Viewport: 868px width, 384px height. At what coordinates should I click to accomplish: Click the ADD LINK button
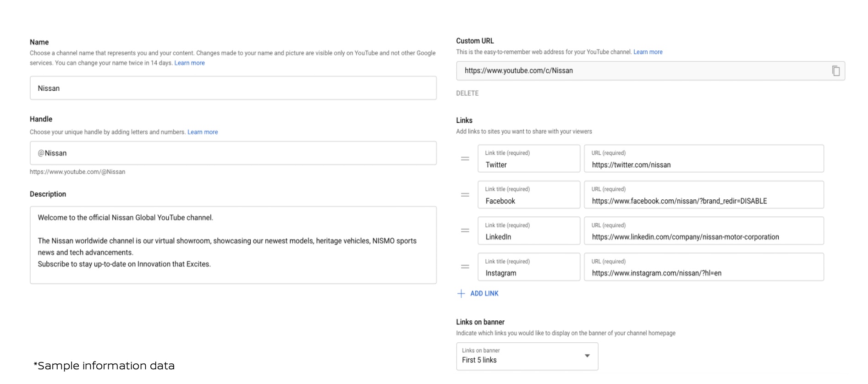(x=484, y=294)
